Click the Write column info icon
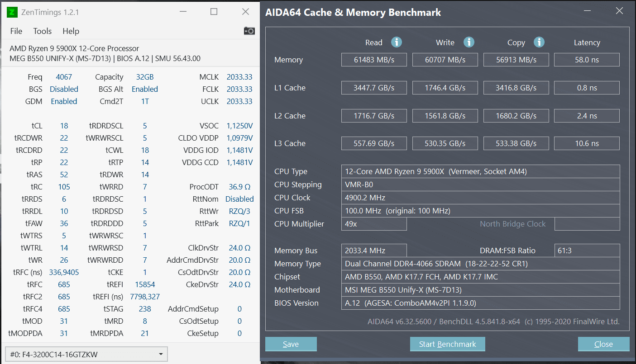636x364 pixels. click(469, 42)
